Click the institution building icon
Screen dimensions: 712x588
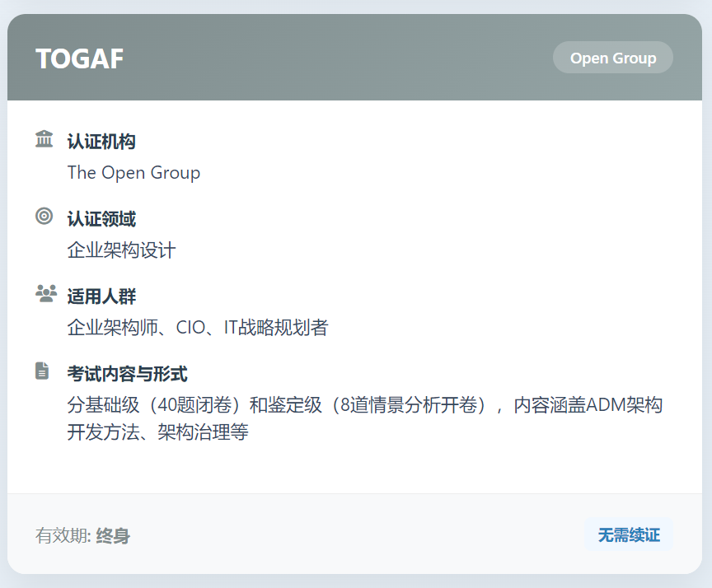coord(44,138)
